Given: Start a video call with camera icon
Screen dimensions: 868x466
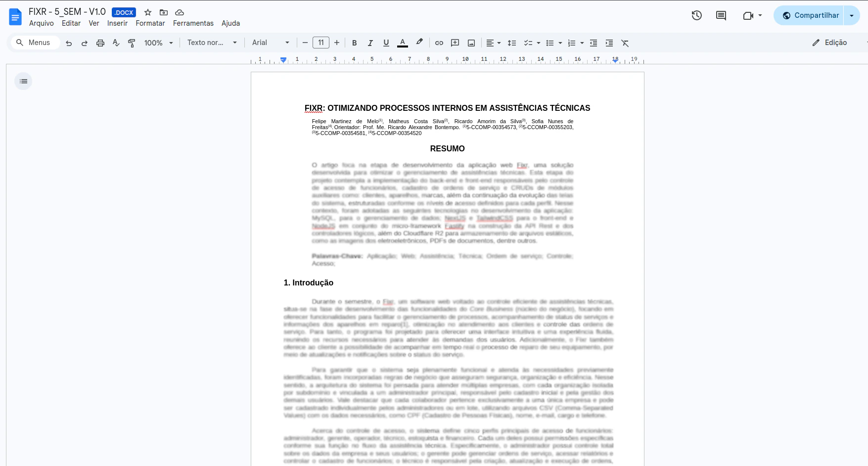Looking at the screenshot, I should 748,15.
